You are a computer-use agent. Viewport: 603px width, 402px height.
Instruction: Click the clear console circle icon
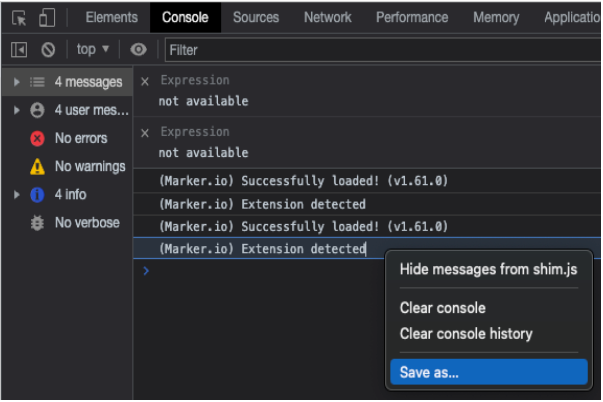click(x=47, y=49)
